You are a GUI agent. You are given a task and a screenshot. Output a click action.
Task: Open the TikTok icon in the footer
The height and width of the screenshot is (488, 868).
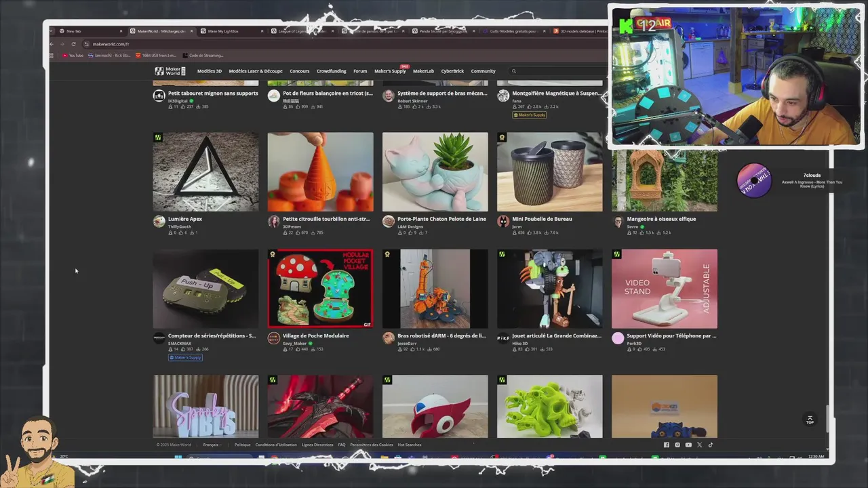711,445
